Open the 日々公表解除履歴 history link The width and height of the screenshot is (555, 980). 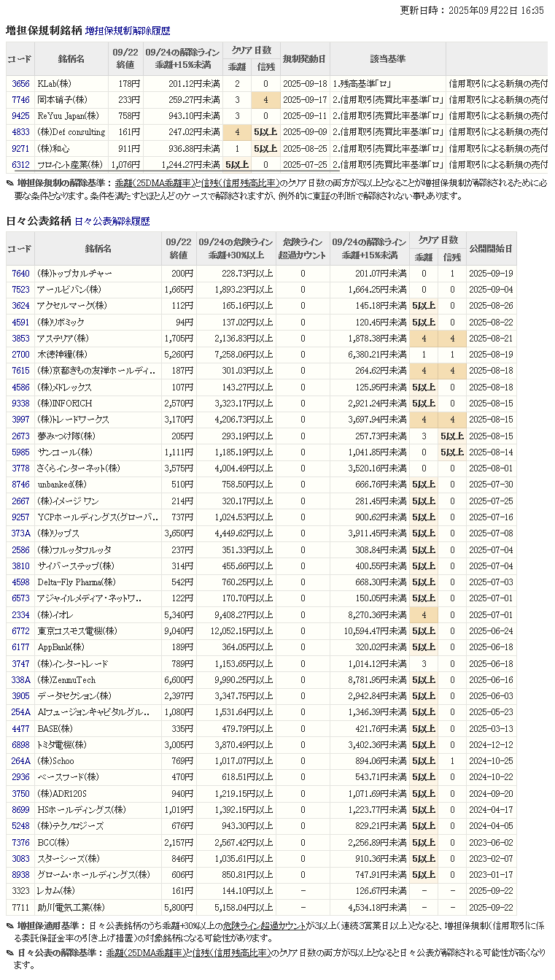[x=112, y=221]
